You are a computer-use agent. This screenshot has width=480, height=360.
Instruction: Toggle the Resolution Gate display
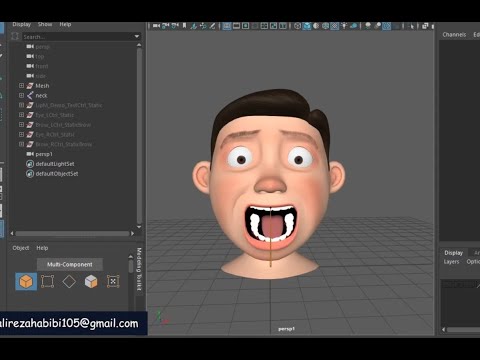246,26
